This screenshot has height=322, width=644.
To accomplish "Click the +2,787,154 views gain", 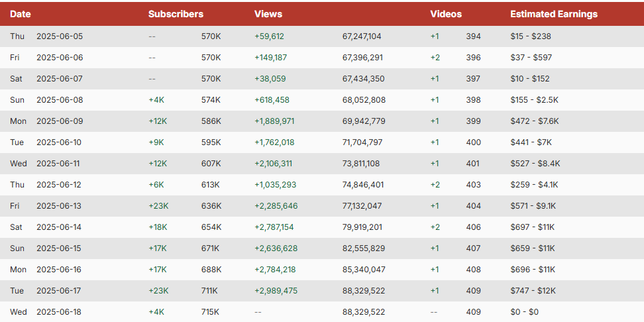I will coord(274,227).
